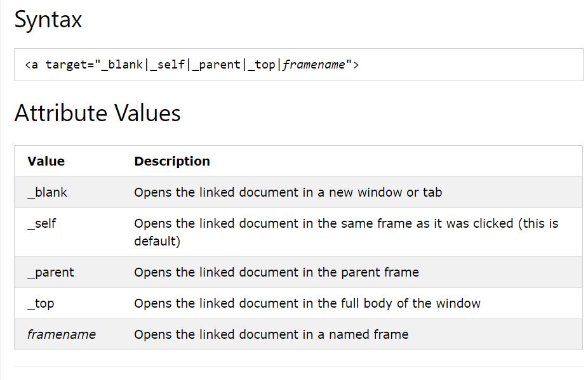Click italic framename in the syntax code box
This screenshot has width=588, height=380.
314,65
